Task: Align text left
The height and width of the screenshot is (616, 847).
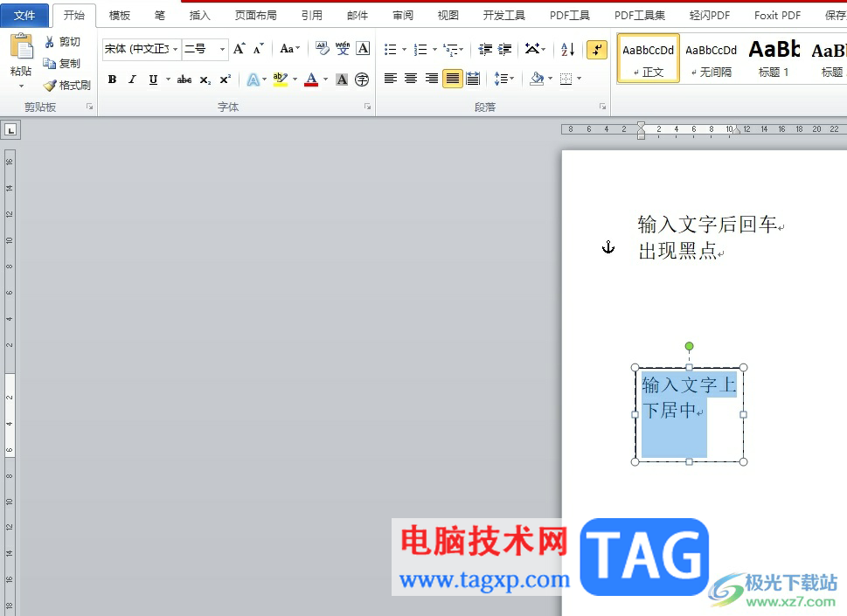Action: pos(390,79)
